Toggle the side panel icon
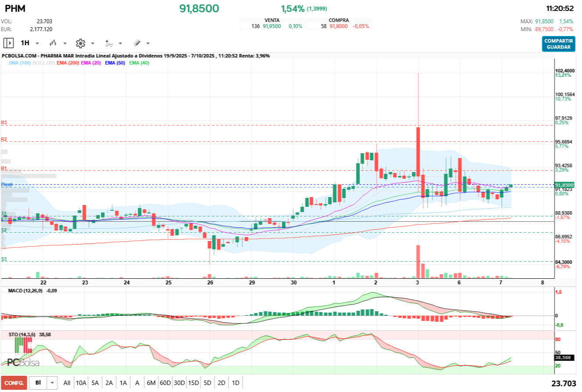 click(x=8, y=43)
